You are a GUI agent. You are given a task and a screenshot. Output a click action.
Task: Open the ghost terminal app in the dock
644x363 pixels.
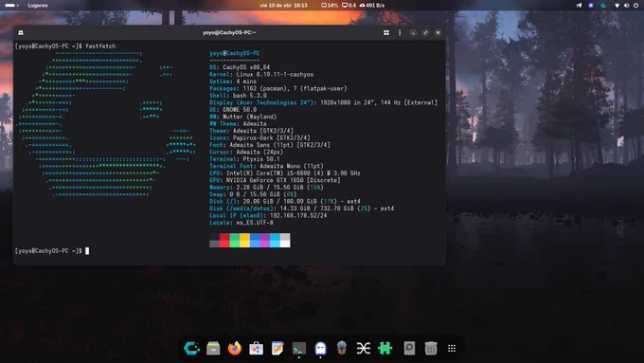[x=320, y=348]
